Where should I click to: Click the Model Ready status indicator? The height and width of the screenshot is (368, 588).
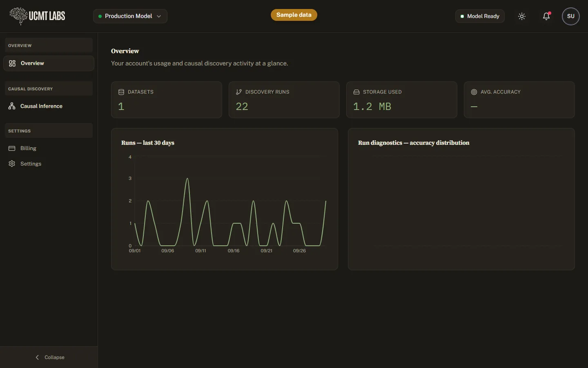click(480, 16)
